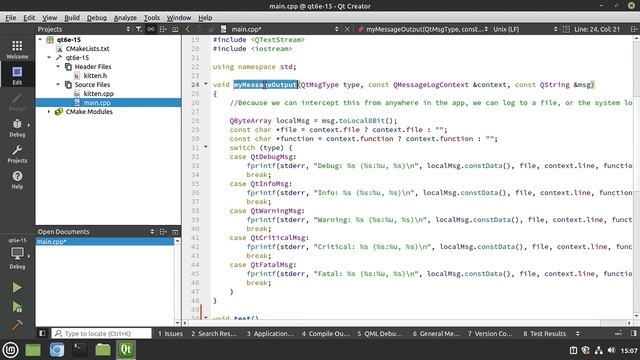Select main.cpp* in Open Documents list
This screenshot has height=360, width=640.
105,242
